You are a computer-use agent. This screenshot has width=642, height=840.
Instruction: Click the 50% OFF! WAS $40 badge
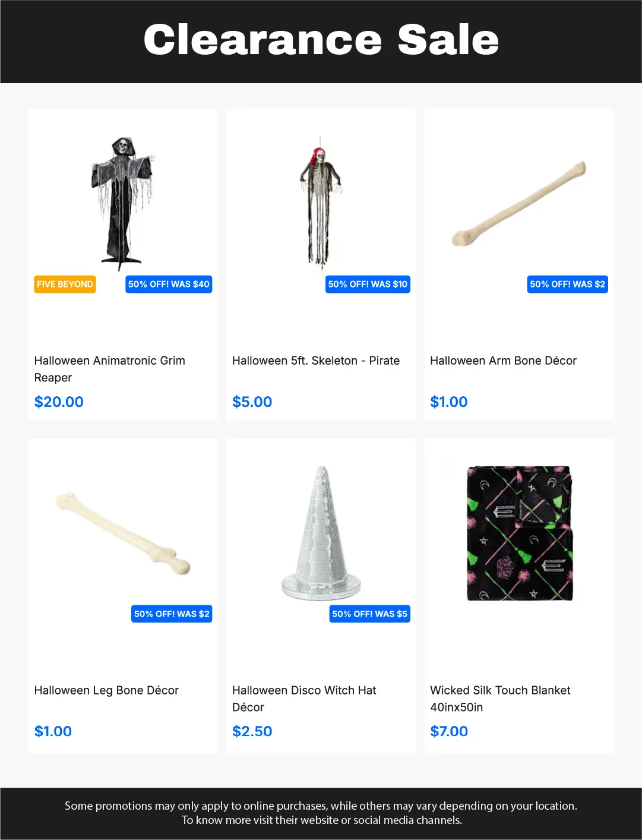169,284
